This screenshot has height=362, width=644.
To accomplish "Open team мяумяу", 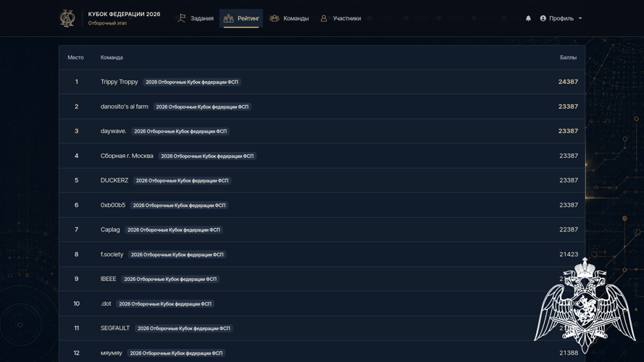I will point(112,353).
